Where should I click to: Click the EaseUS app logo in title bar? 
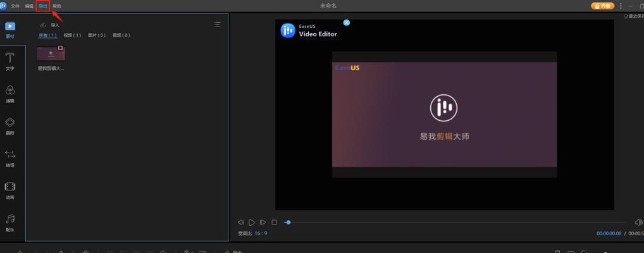(3, 6)
